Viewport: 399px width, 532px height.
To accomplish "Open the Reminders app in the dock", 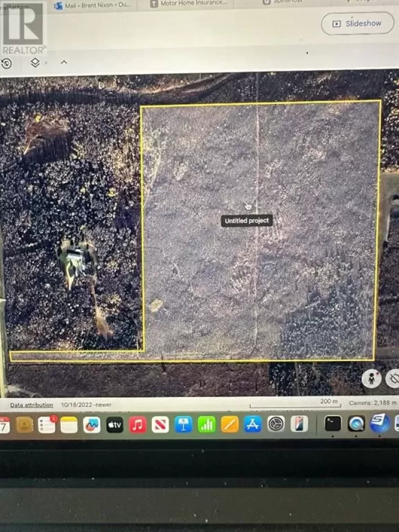I will (x=46, y=425).
